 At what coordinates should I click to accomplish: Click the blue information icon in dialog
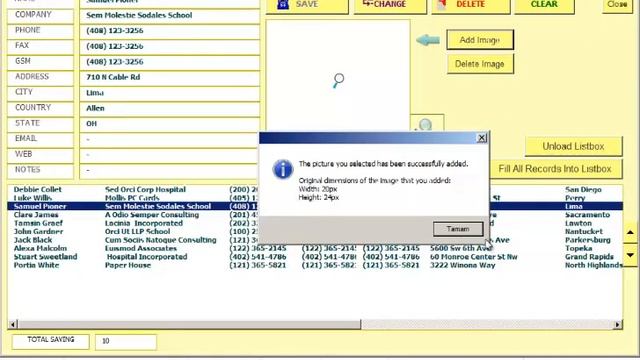(x=283, y=169)
